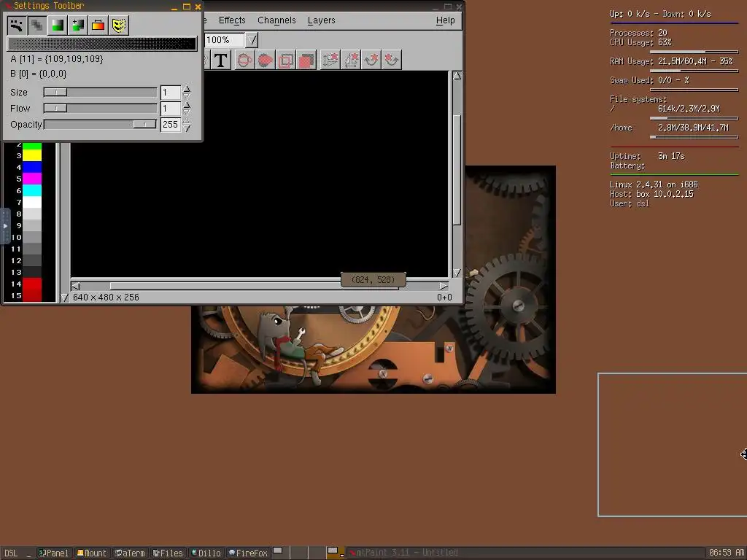This screenshot has width=747, height=560.
Task: Click the rotate clockwise icon
Action: coord(371,60)
